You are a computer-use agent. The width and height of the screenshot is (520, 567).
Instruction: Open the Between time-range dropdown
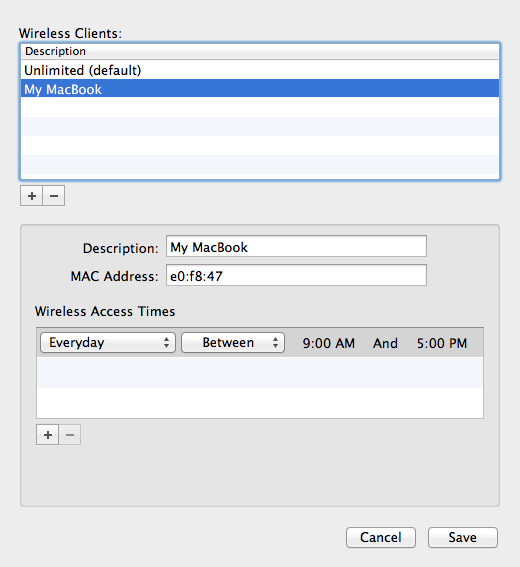tap(233, 342)
